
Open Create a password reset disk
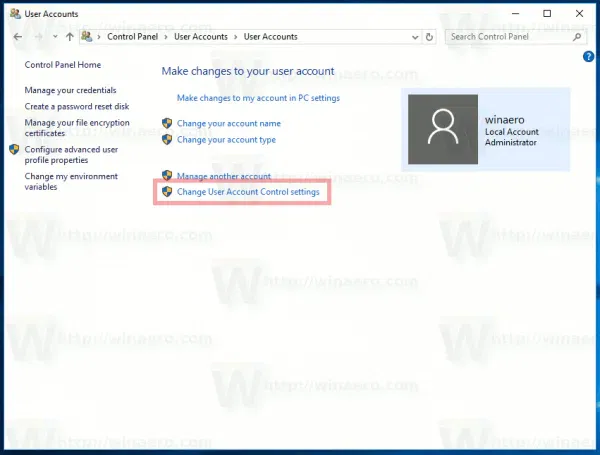[77, 106]
